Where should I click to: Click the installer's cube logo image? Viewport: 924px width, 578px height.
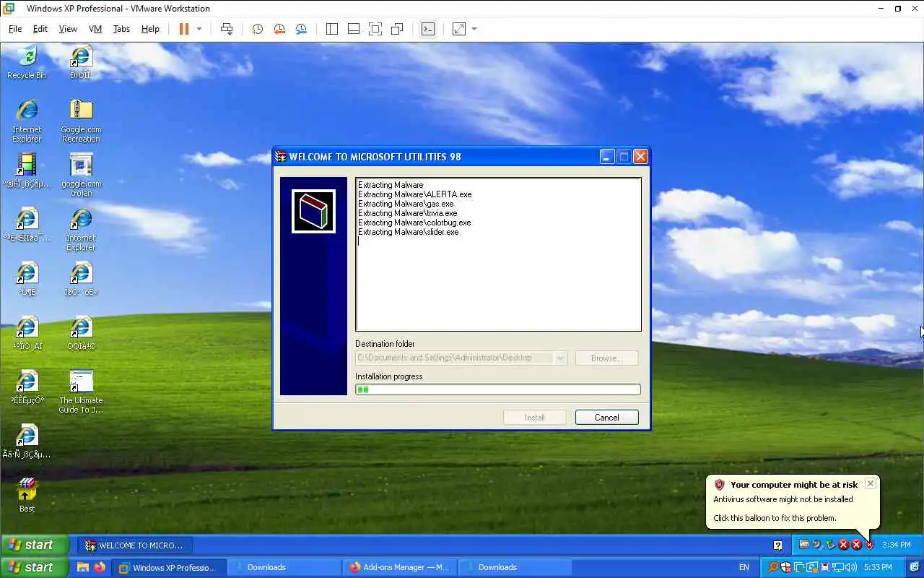pyautogui.click(x=313, y=211)
